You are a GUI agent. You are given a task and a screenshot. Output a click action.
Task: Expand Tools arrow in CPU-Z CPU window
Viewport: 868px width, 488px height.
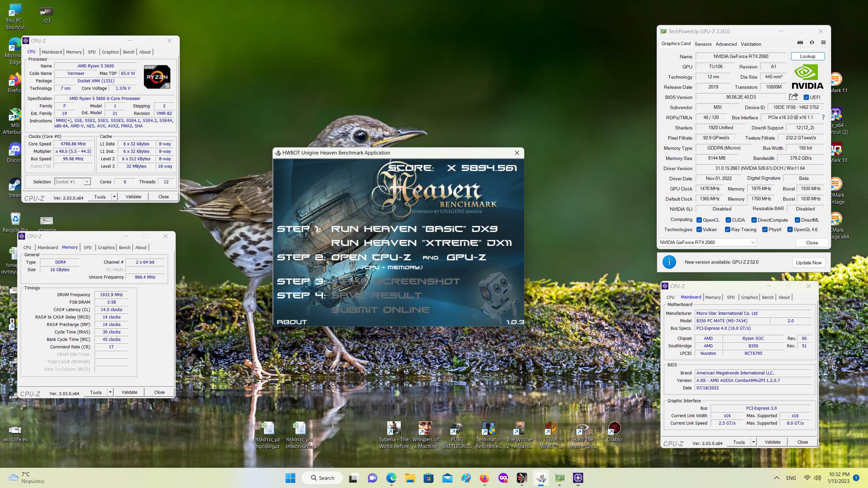pyautogui.click(x=114, y=197)
